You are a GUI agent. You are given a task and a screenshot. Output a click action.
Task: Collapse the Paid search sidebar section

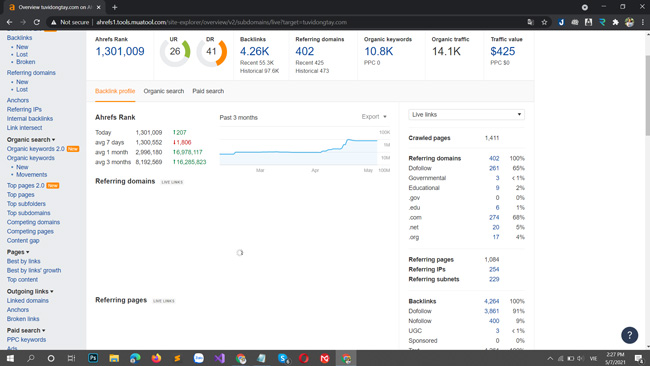click(x=26, y=330)
